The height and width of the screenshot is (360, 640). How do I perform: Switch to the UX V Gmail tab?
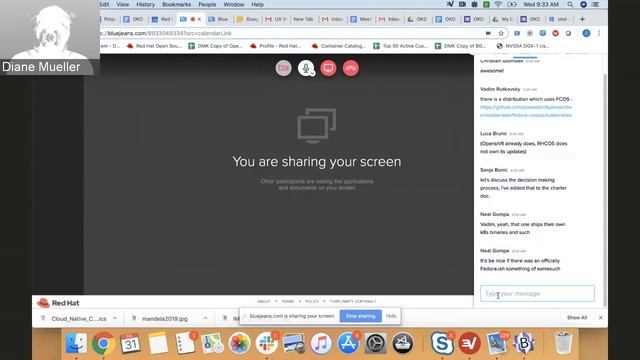276,19
